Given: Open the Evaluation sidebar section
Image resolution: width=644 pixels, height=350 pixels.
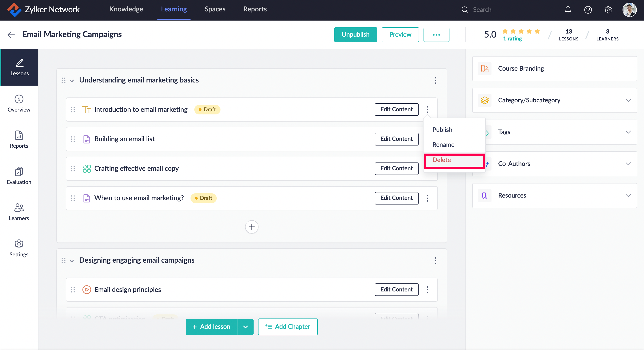Looking at the screenshot, I should (x=19, y=176).
